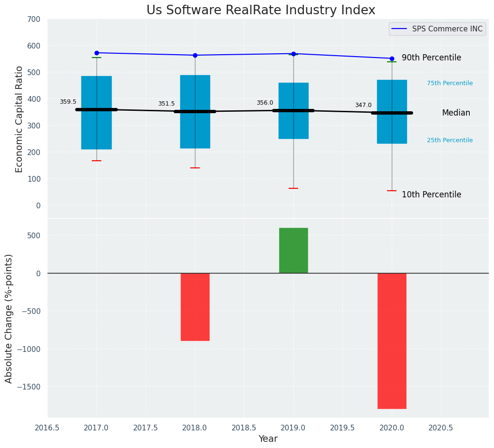The image size is (494, 448).
Task: Click the x-axis tick label '2019.5'
Action: click(x=342, y=428)
